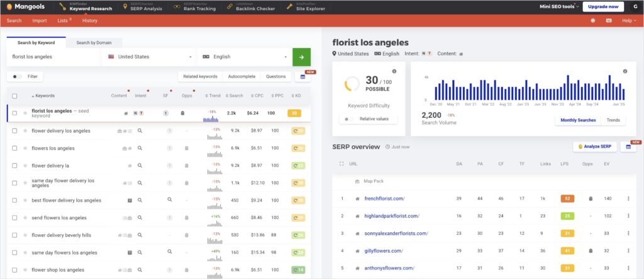Viewport: 644px width, 279px height.
Task: Star the keyword send flowers los angeles
Action: click(25, 218)
